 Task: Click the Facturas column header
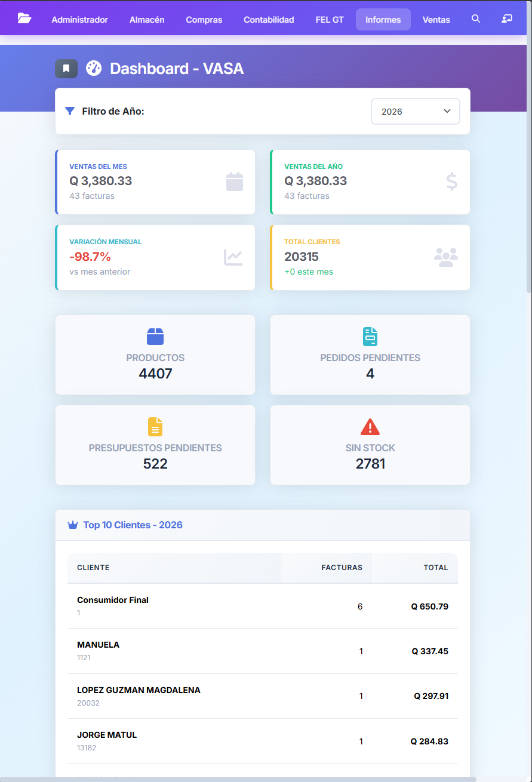(342, 568)
